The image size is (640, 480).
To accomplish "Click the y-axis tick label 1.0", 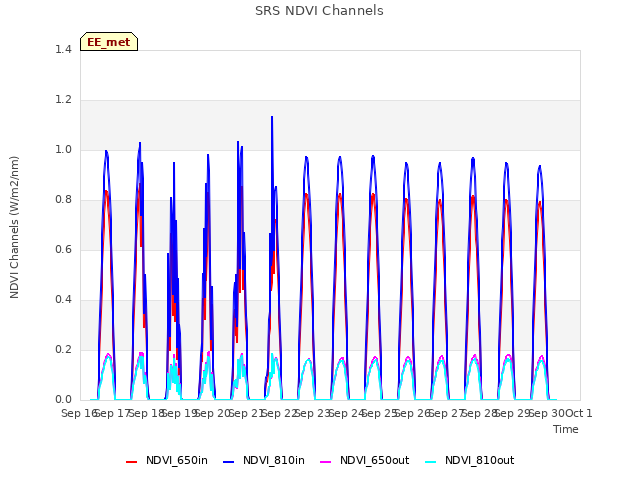I will pyautogui.click(x=63, y=150).
